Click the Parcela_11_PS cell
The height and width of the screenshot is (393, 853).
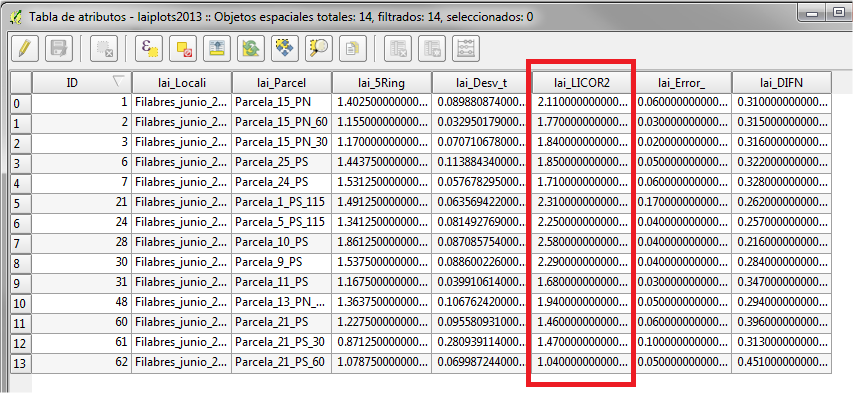(x=282, y=282)
